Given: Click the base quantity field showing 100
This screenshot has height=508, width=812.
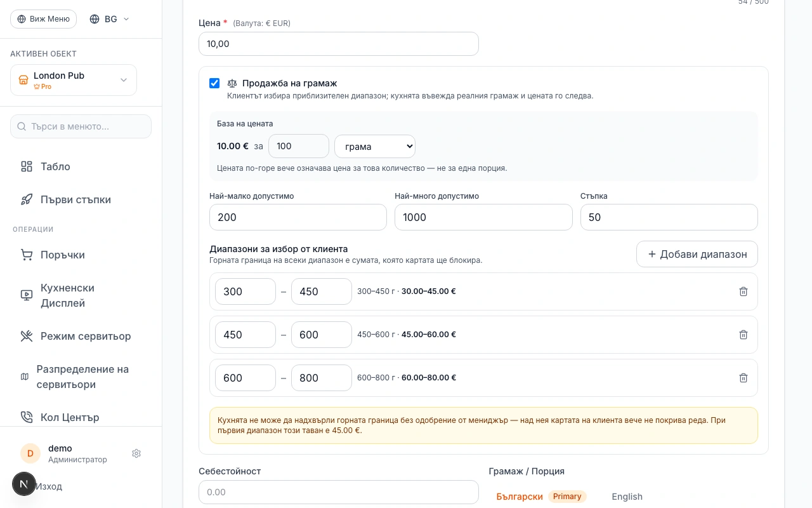Looking at the screenshot, I should point(299,146).
